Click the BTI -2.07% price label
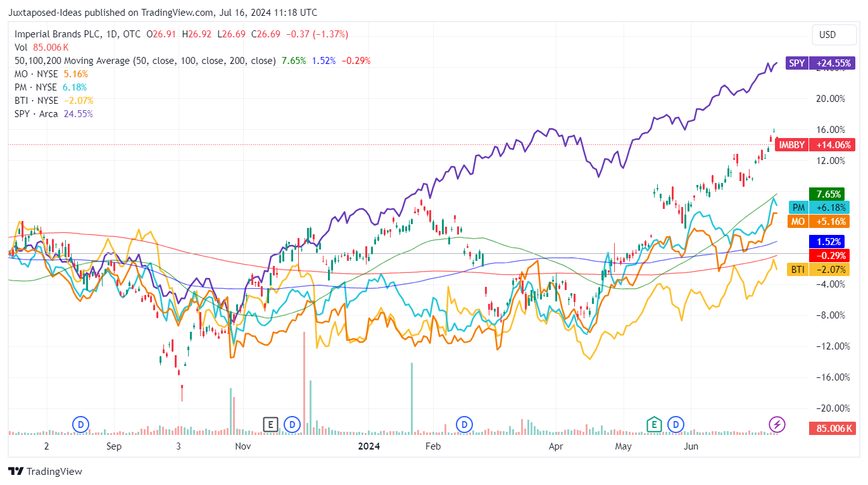The width and height of the screenshot is (868, 485). click(x=818, y=270)
